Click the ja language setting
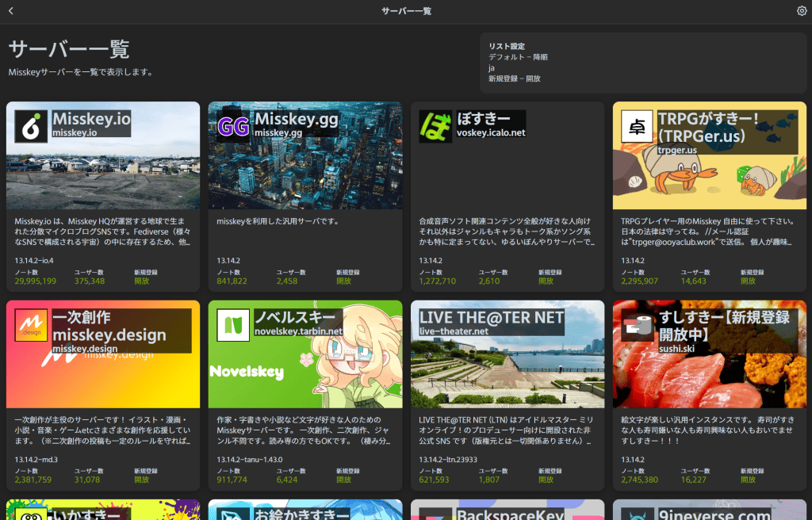Image resolution: width=812 pixels, height=520 pixels. [492, 68]
